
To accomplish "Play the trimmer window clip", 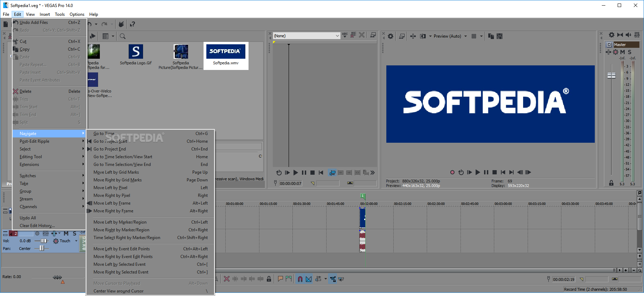I will pyautogui.click(x=296, y=173).
